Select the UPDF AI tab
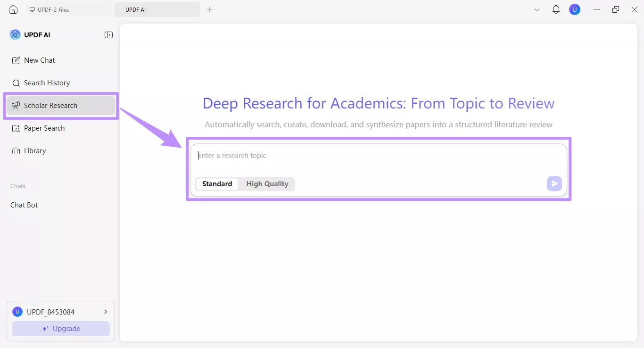644x348 pixels. pyautogui.click(x=157, y=9)
